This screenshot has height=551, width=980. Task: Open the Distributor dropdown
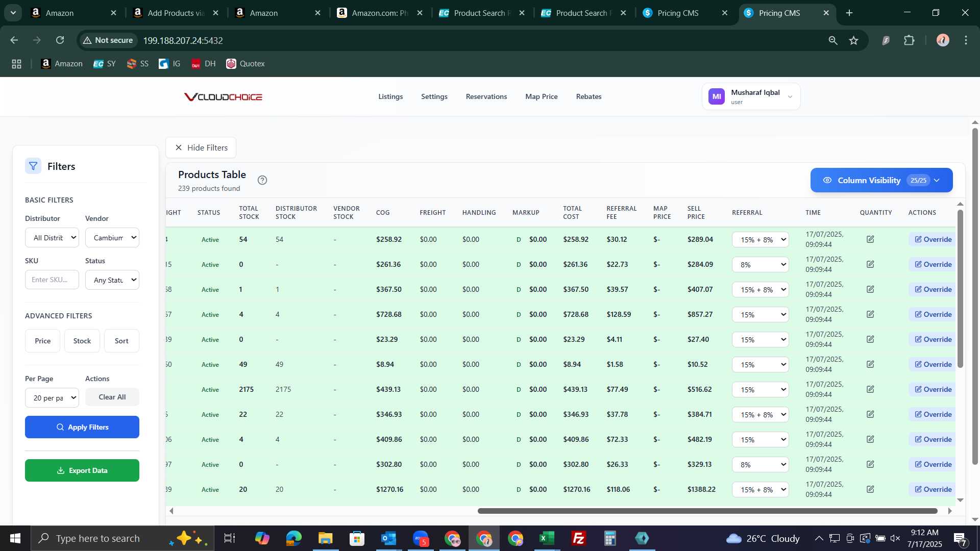52,238
